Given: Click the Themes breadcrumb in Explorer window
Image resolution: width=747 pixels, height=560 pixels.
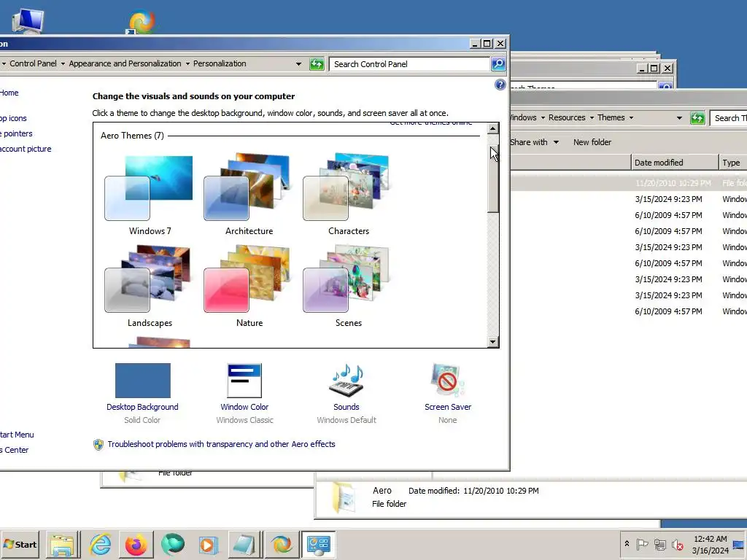Looking at the screenshot, I should pos(611,117).
